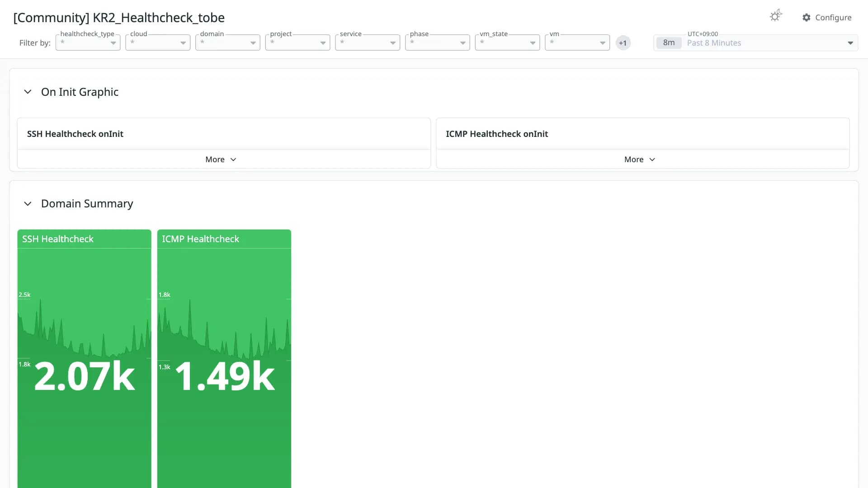Click the dashboard title KR2_Healthcheck_tobe
This screenshot has height=488, width=868.
119,18
